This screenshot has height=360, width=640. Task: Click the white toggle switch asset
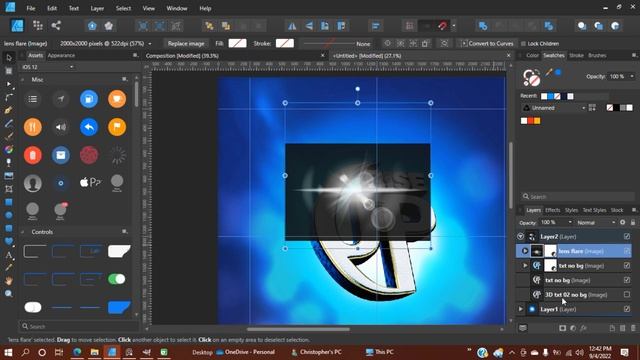(x=33, y=307)
